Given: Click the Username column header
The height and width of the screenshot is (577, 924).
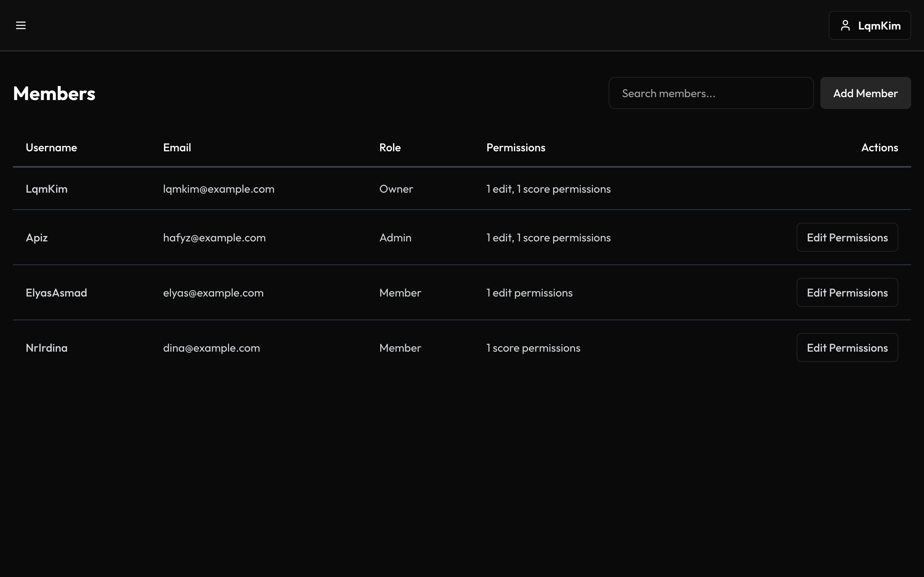Looking at the screenshot, I should pyautogui.click(x=51, y=148).
